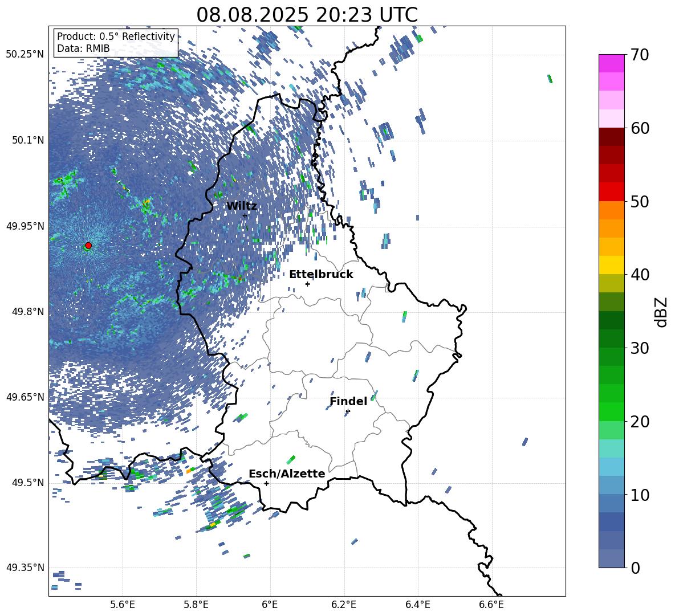Click the Data: RMIB text

pos(83,48)
